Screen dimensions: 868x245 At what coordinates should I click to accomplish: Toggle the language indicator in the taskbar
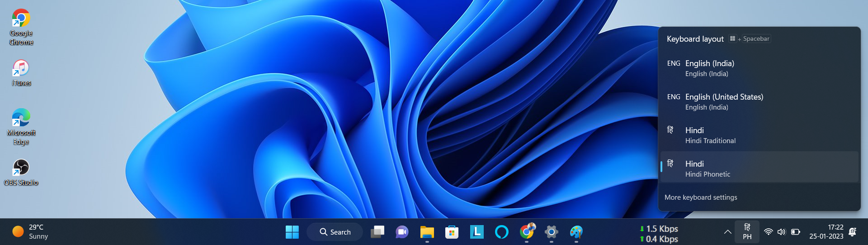click(747, 232)
